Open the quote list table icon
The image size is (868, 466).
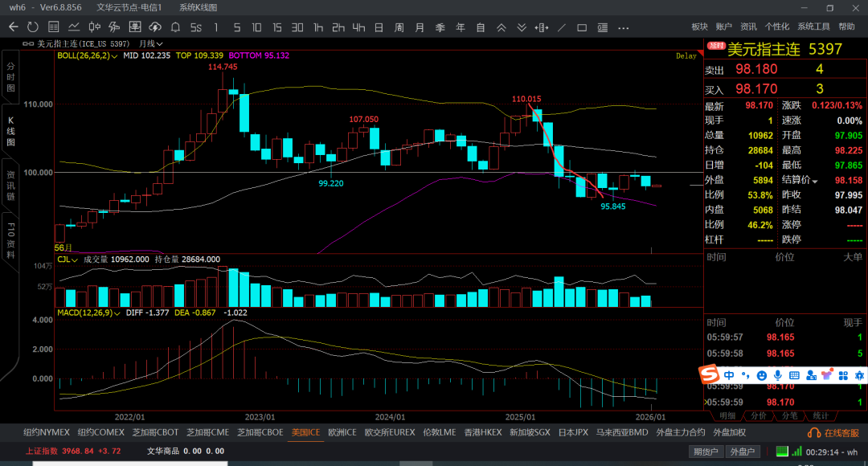coord(54,27)
